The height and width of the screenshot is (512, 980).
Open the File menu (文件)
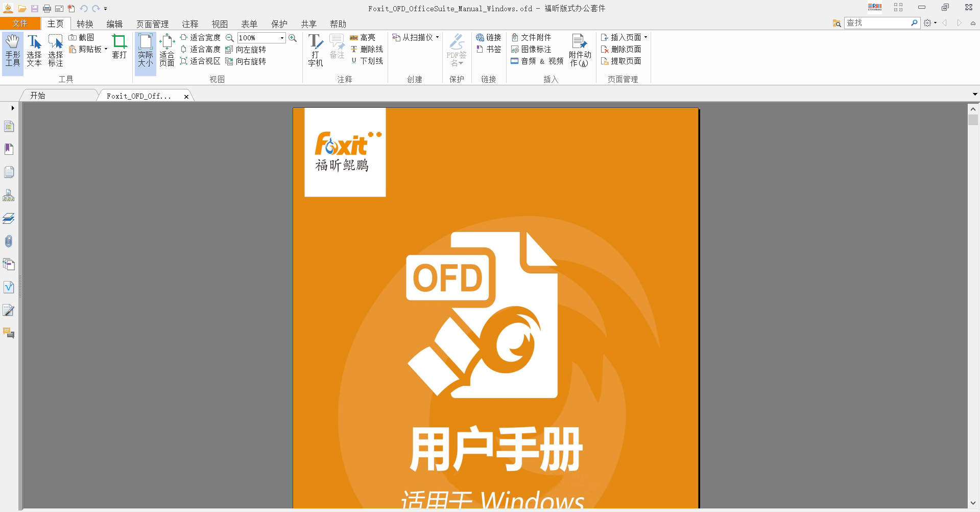point(20,24)
